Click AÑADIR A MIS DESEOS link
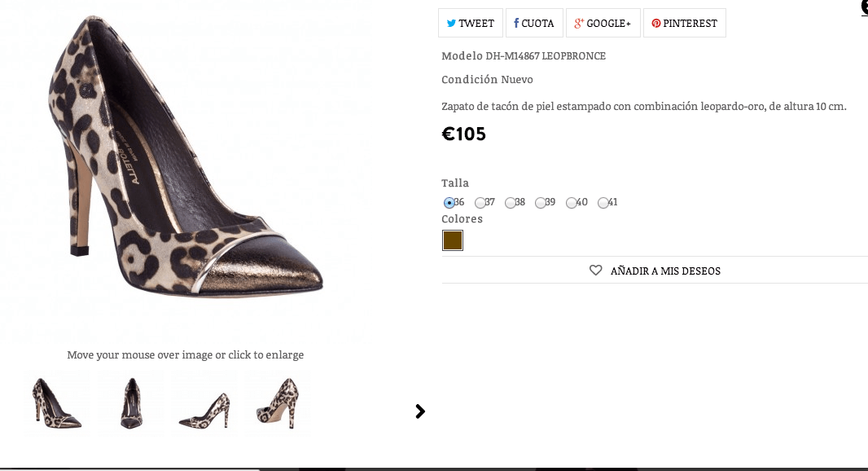This screenshot has width=868, height=471. (665, 271)
